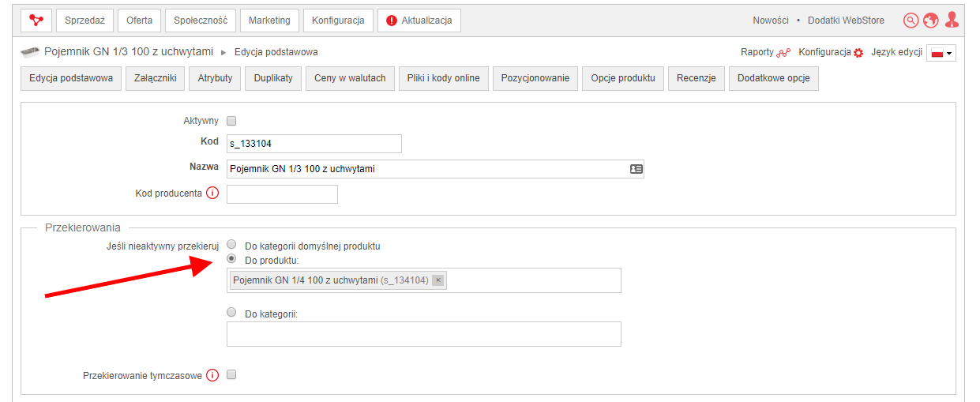Toggle the Aktywny checkbox

click(231, 122)
